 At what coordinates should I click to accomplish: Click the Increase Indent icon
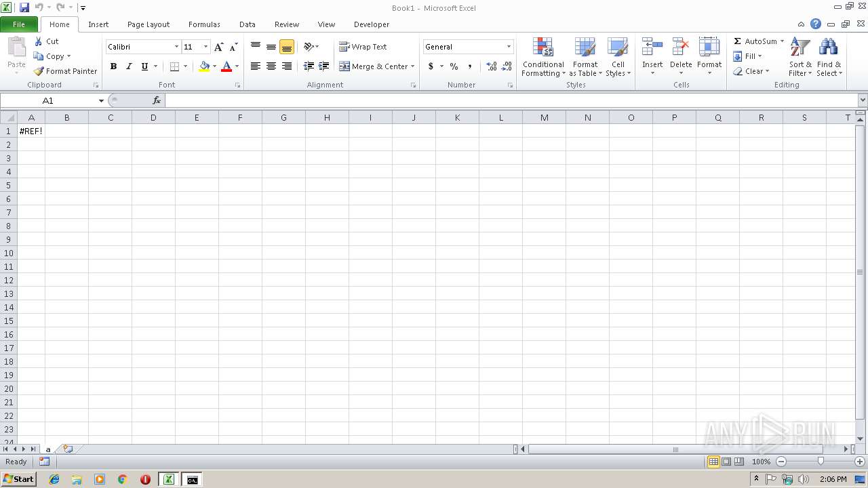tap(324, 66)
